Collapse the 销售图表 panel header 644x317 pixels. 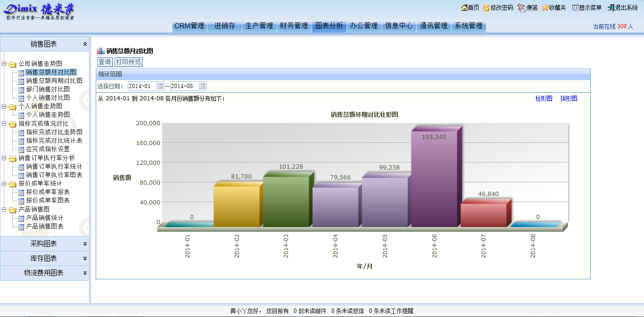point(85,44)
